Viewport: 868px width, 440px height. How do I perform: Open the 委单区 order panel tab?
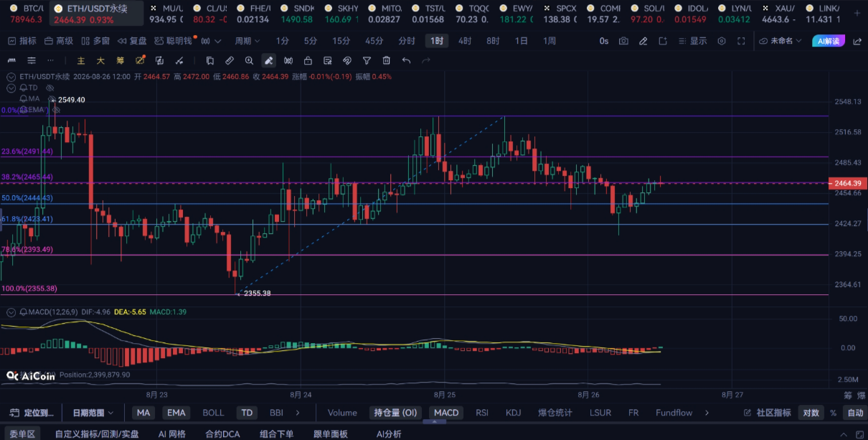tap(21, 434)
